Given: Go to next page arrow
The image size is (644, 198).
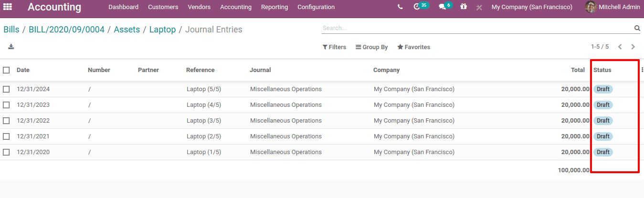Looking at the screenshot, I should pyautogui.click(x=633, y=47).
